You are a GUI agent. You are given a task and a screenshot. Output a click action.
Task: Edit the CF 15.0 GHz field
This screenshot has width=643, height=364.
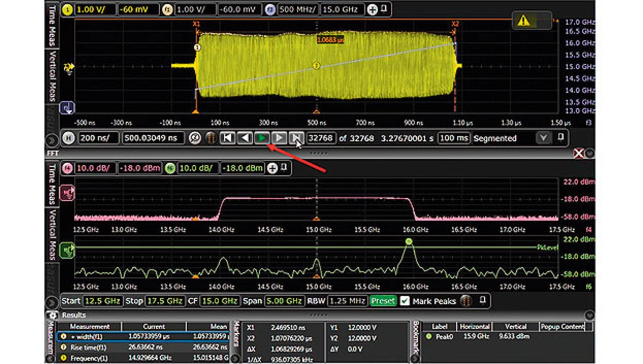[220, 301]
